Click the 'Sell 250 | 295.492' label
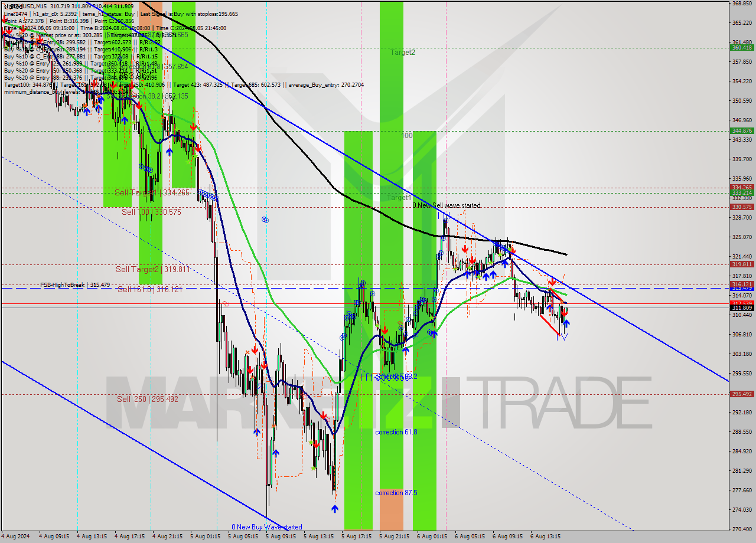The image size is (756, 543). click(x=148, y=399)
